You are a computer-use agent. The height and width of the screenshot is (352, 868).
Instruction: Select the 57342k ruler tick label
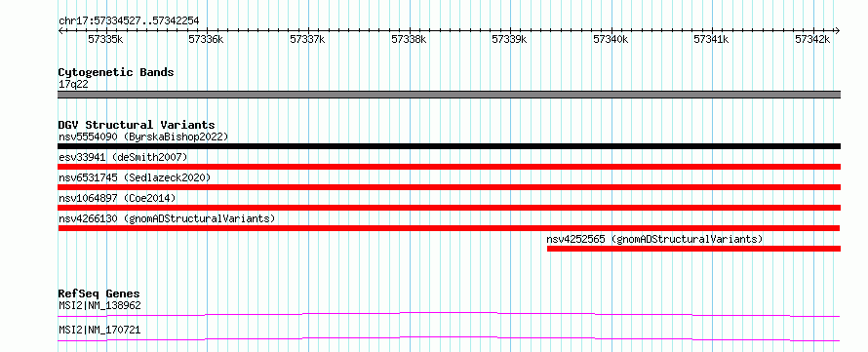[812, 39]
